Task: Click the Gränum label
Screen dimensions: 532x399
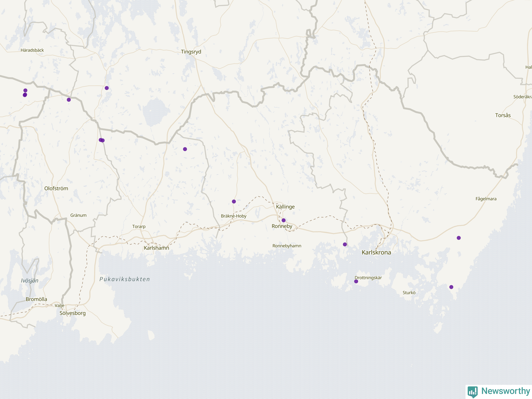Action: tap(78, 215)
